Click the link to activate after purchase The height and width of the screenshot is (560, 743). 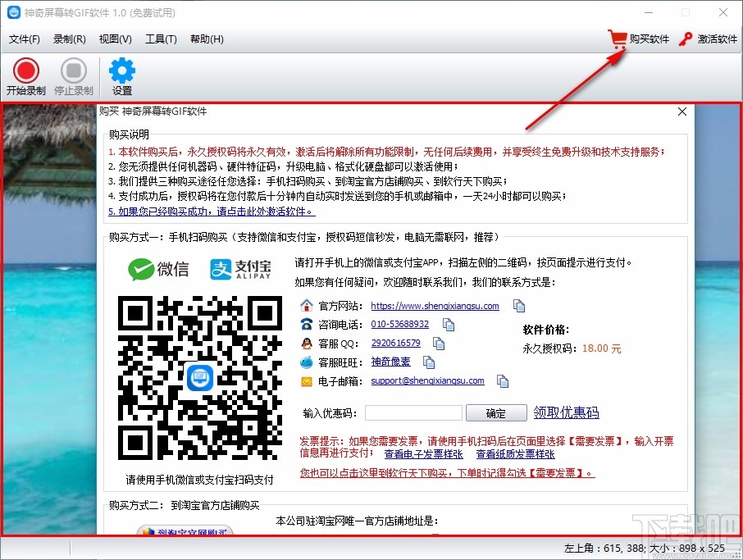(212, 212)
